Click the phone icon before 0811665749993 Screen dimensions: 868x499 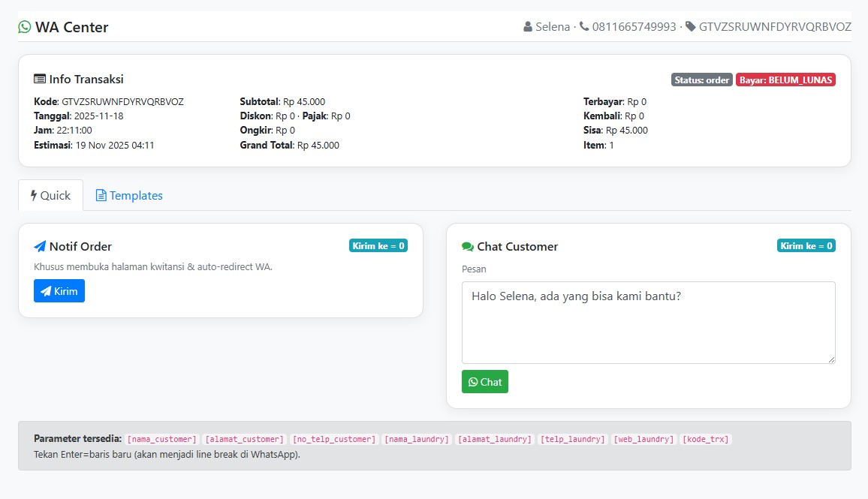tap(584, 27)
